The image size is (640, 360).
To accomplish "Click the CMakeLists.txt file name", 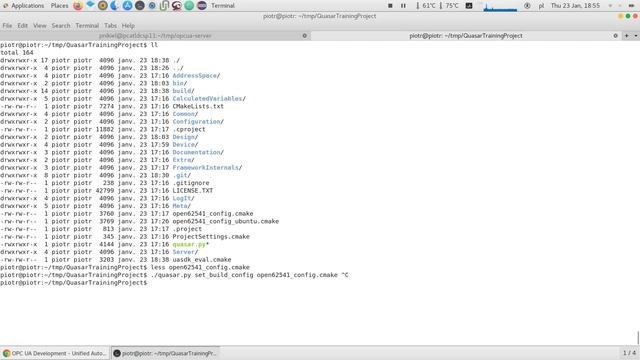I will pos(198,106).
